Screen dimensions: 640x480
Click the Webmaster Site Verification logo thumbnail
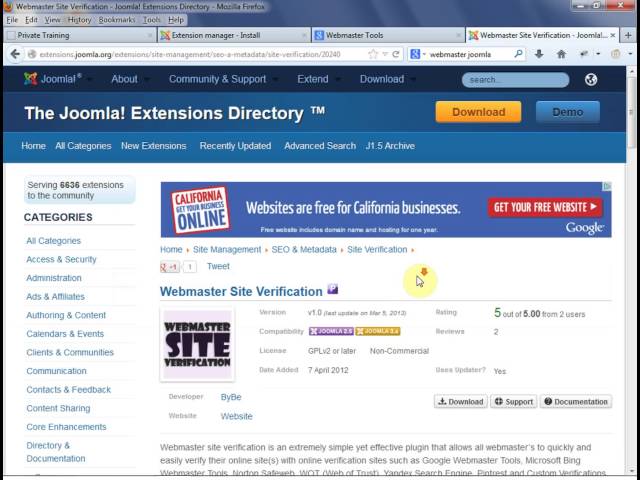(198, 344)
